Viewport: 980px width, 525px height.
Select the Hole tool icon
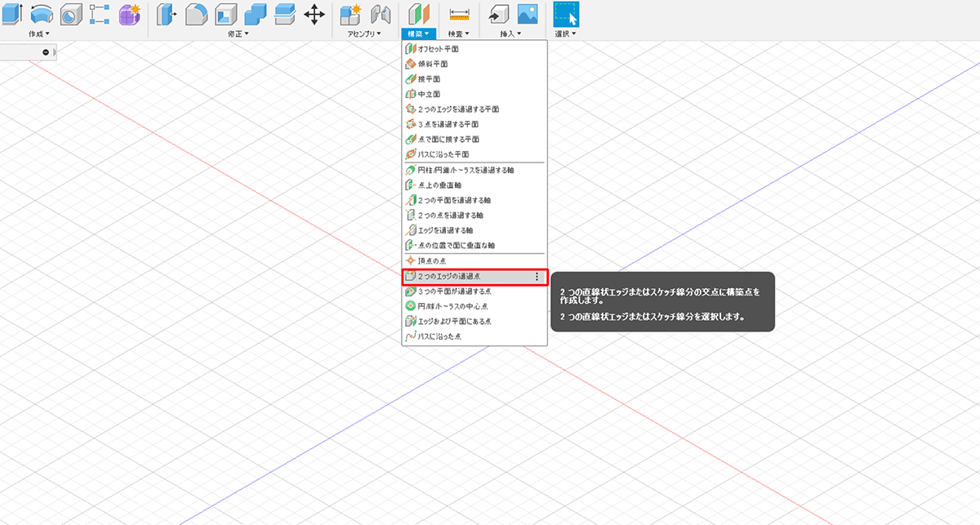click(71, 14)
